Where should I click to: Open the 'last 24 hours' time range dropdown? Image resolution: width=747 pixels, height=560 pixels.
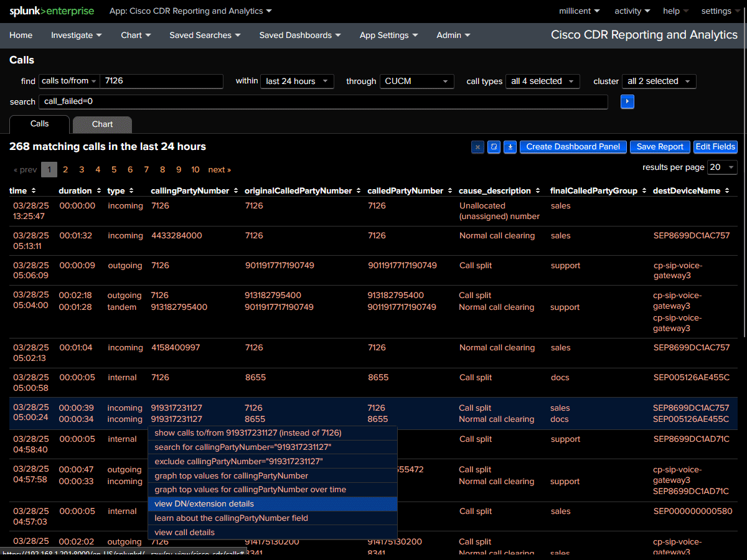(297, 81)
